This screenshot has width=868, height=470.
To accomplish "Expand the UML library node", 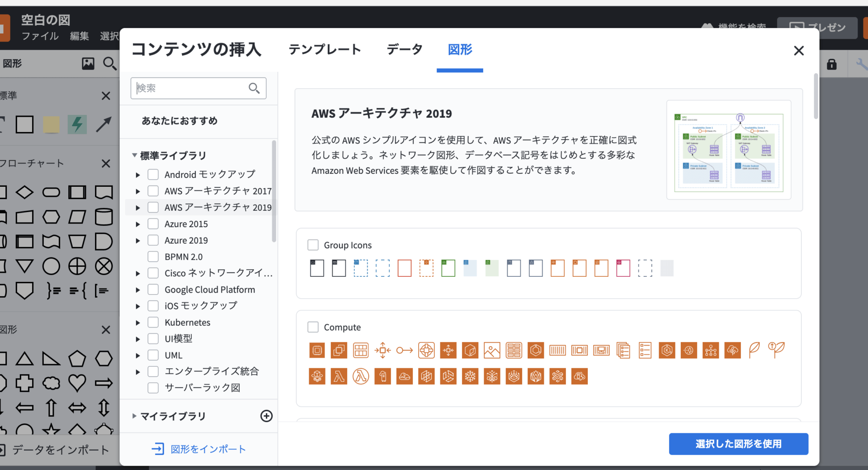I will [x=138, y=356].
